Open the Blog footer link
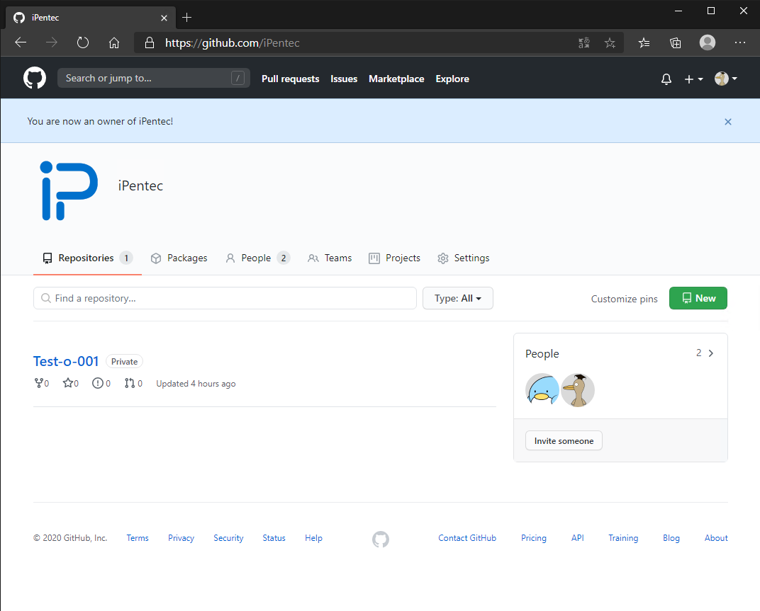760x611 pixels. [671, 538]
